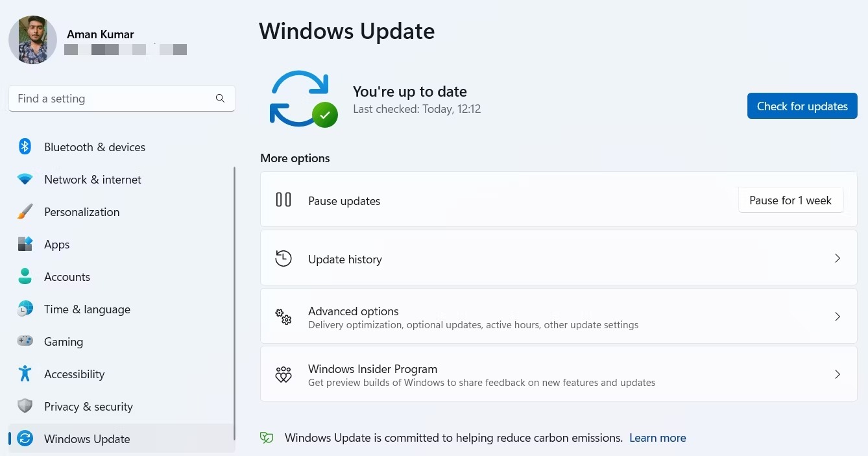This screenshot has height=456, width=868.
Task: Go to Network & internet settings
Action: [x=121, y=180]
